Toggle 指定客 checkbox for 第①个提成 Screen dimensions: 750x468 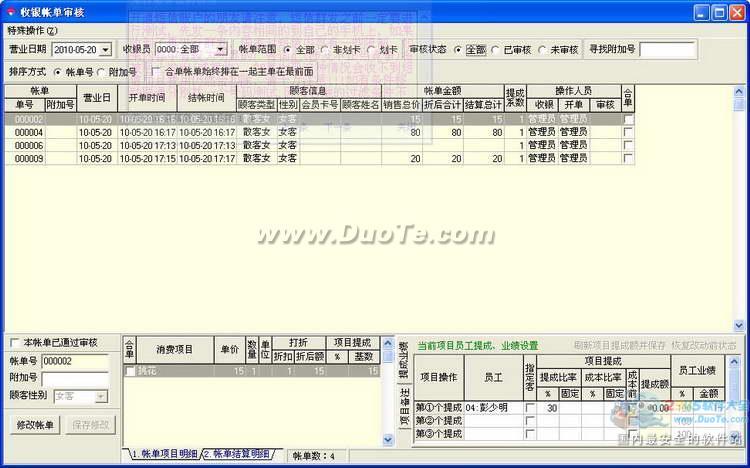(529, 407)
